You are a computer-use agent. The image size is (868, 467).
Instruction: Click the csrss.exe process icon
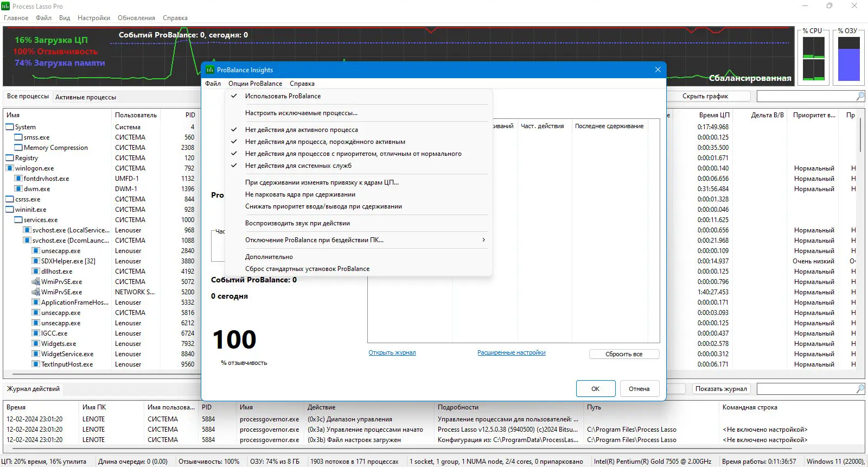click(10, 199)
